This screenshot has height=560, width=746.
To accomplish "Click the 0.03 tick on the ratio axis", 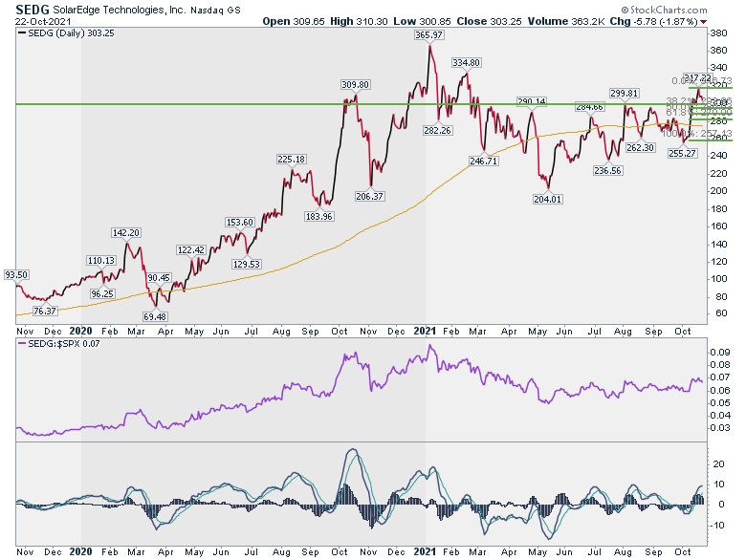I will point(720,428).
